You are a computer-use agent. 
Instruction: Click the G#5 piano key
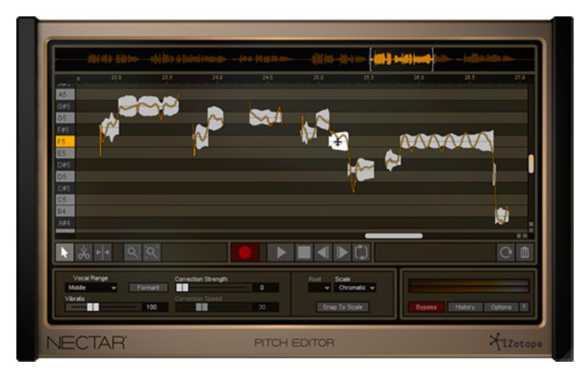[65, 107]
